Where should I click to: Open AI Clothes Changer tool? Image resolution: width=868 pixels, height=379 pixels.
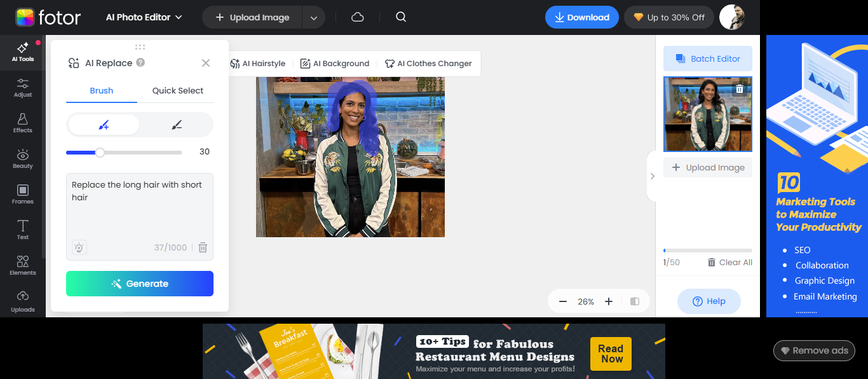[x=428, y=64]
